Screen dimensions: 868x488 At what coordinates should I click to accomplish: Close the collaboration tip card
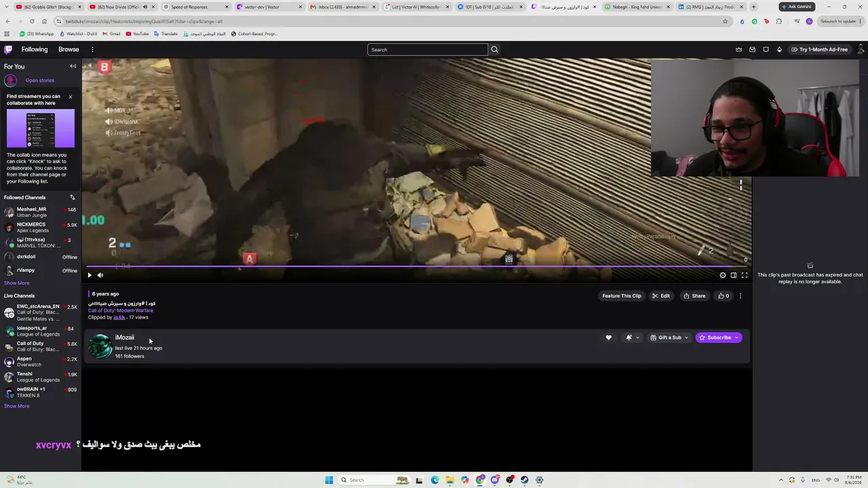pyautogui.click(x=70, y=97)
